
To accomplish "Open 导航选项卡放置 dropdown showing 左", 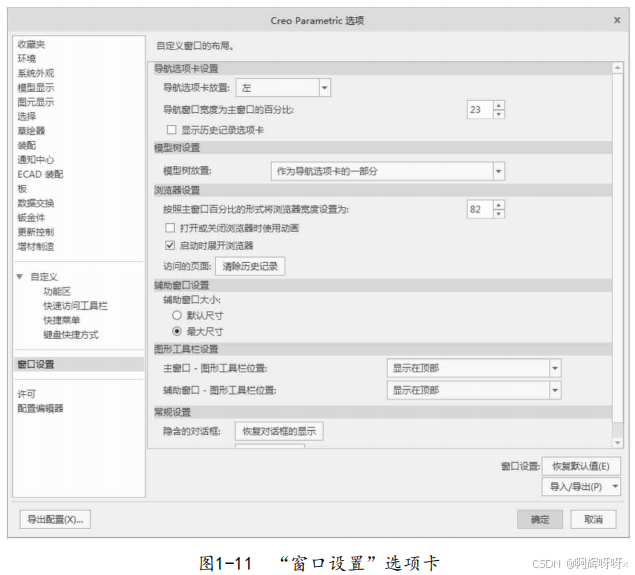I will point(283,87).
